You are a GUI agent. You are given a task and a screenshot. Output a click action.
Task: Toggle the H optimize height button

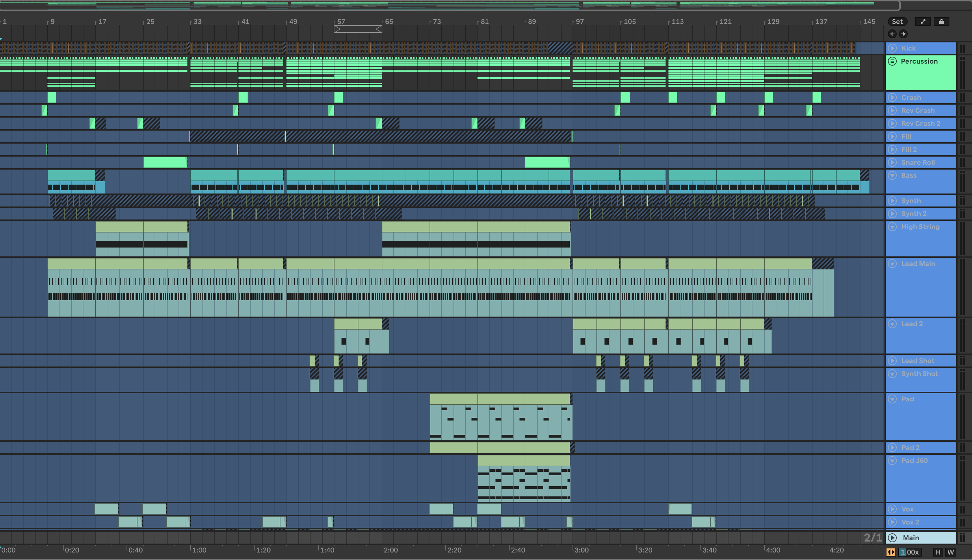point(938,552)
